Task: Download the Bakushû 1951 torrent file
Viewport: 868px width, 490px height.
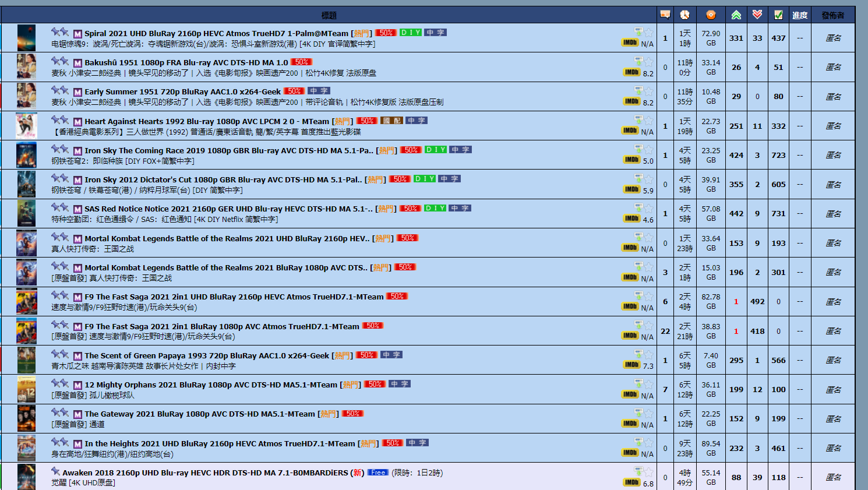Action: click(x=638, y=61)
